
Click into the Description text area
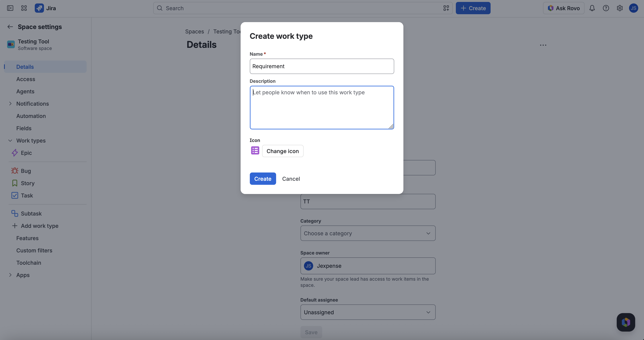[322, 108]
